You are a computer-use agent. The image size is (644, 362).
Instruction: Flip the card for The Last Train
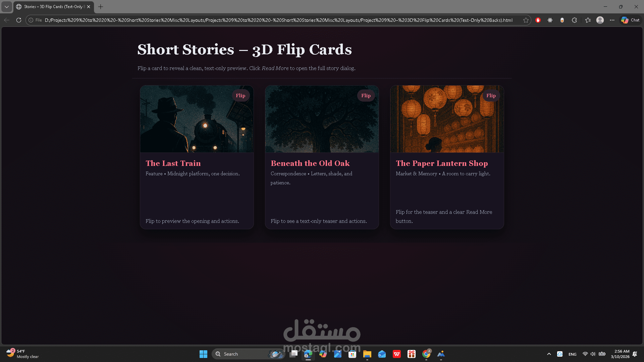pyautogui.click(x=241, y=95)
